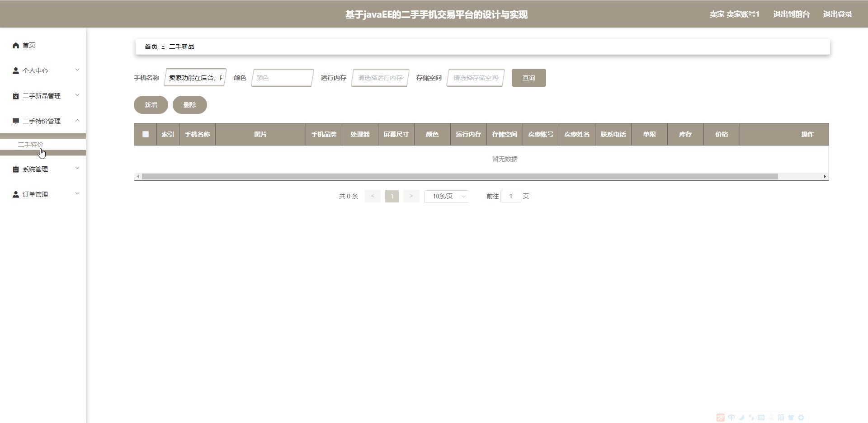Click the home icon beside 首页
Viewport: 868px width, 423px height.
coord(16,45)
